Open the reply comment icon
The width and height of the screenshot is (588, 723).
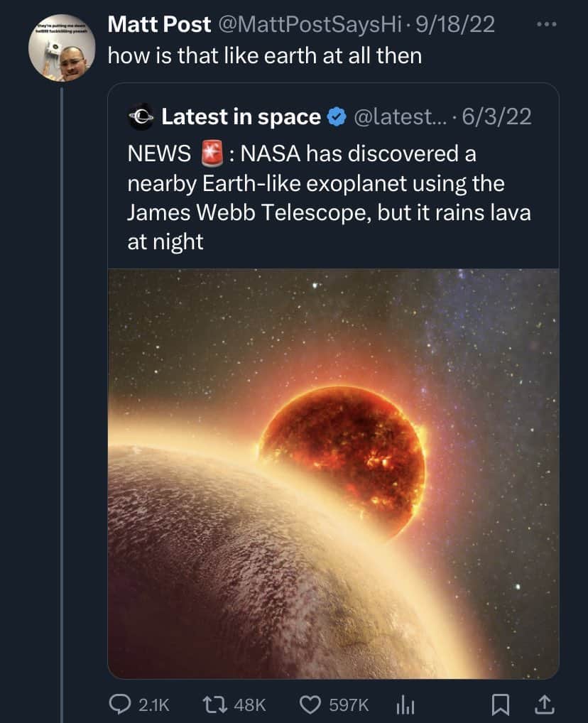point(117,704)
